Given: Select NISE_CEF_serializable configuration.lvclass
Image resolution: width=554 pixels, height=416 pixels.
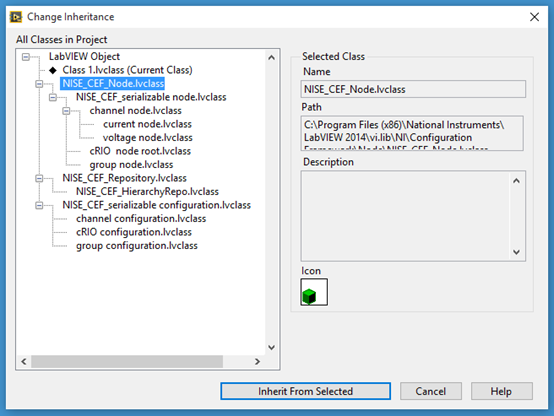Looking at the screenshot, I should (157, 205).
